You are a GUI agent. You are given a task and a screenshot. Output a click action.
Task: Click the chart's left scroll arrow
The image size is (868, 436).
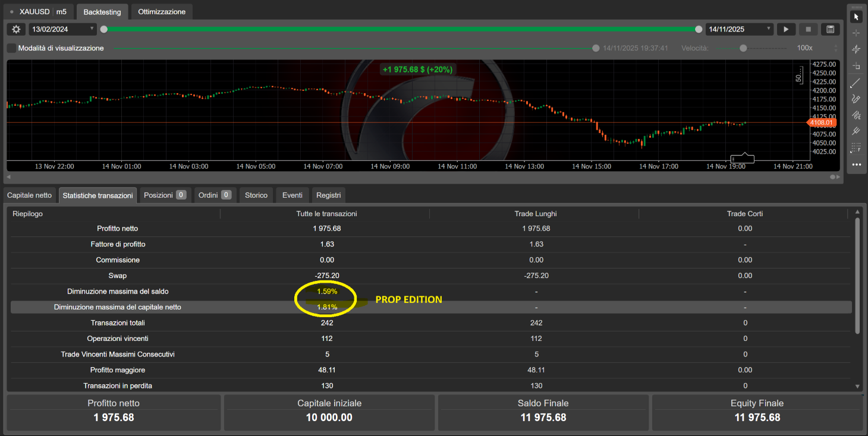[x=9, y=177]
